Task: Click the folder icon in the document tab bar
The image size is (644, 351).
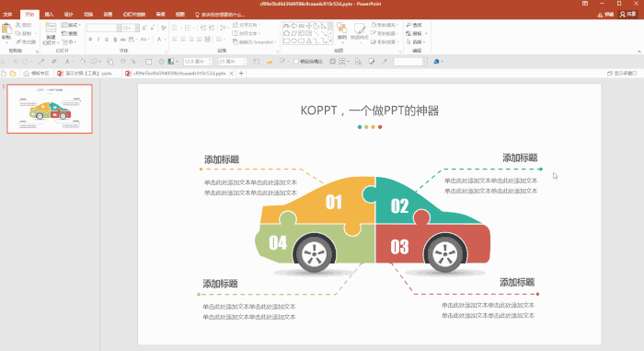Action: coord(13,74)
